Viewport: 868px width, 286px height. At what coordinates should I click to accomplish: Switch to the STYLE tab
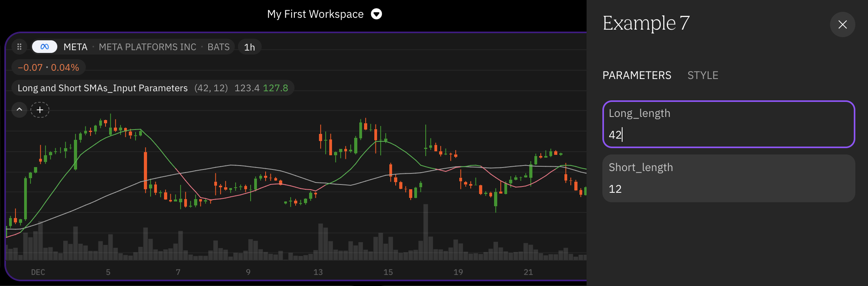click(703, 75)
